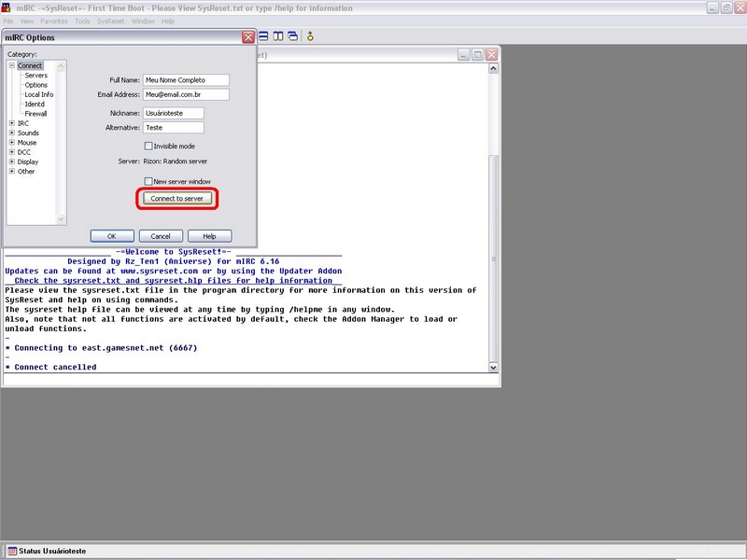The image size is (747, 560).
Task: Click the Help button in the options dialog
Action: (209, 236)
